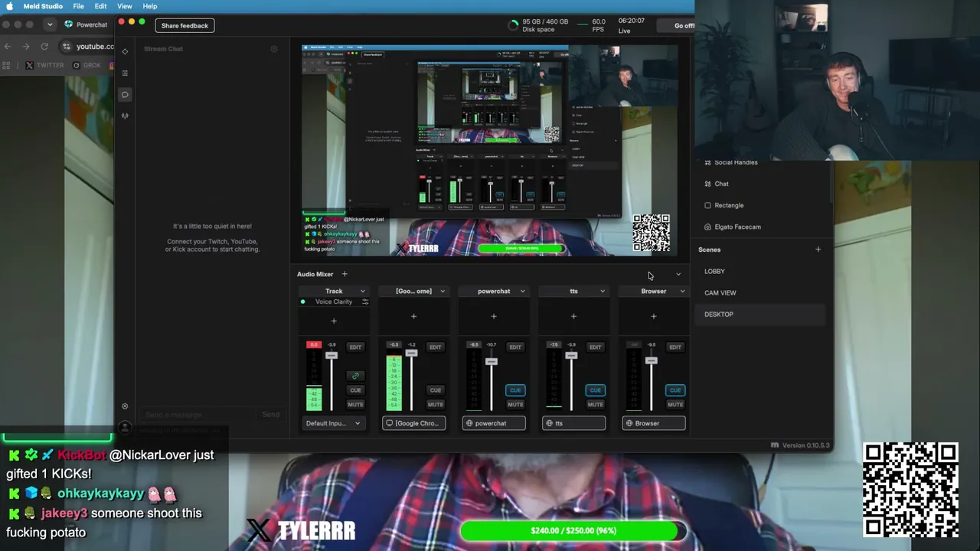This screenshot has width=980, height=551.
Task: Toggle Voice Clarity effect on the Track
Action: tap(303, 302)
